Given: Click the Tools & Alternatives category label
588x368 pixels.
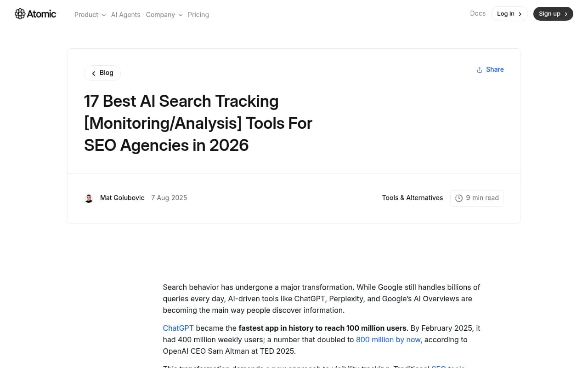Looking at the screenshot, I should click(412, 198).
